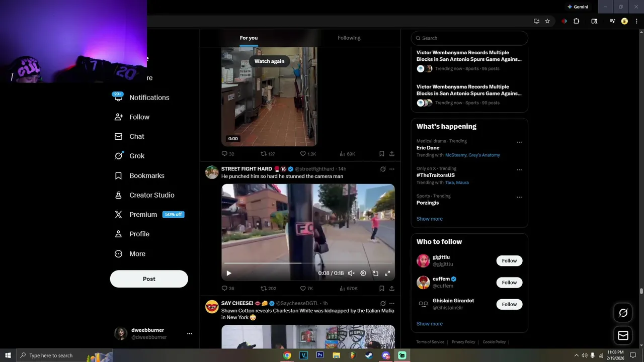This screenshot has height=362, width=644.
Task: Open the @streetfighthard handle
Action: pyautogui.click(x=314, y=169)
